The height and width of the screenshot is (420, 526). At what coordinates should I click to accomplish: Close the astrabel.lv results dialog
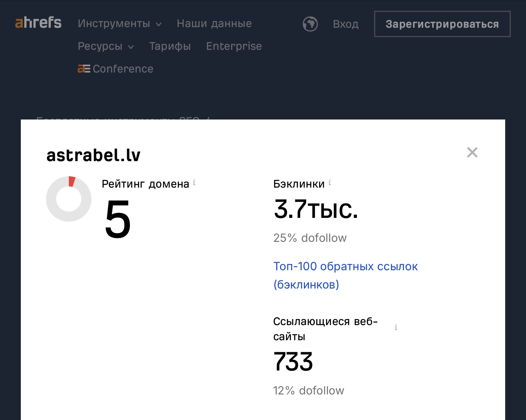[x=472, y=152]
